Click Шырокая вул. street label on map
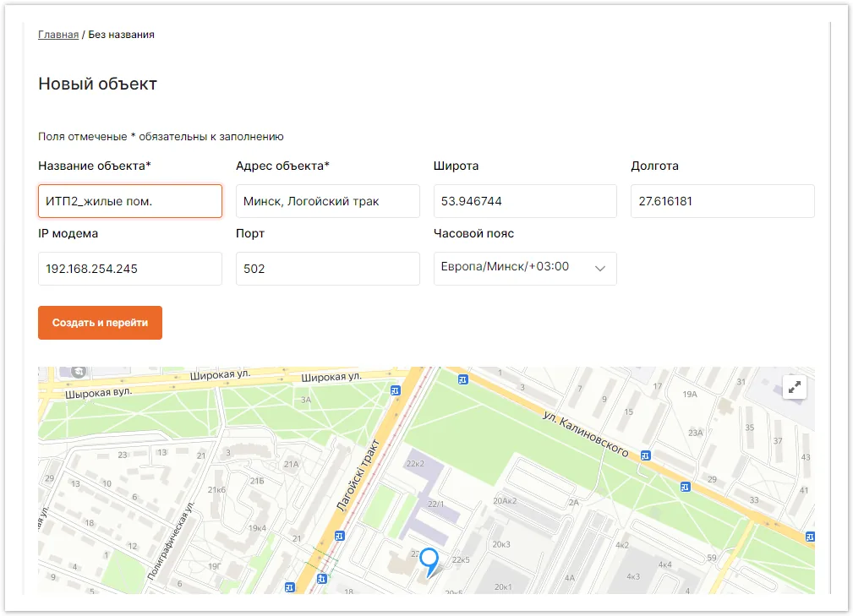Screen dimensions: 853x616 pyautogui.click(x=98, y=392)
